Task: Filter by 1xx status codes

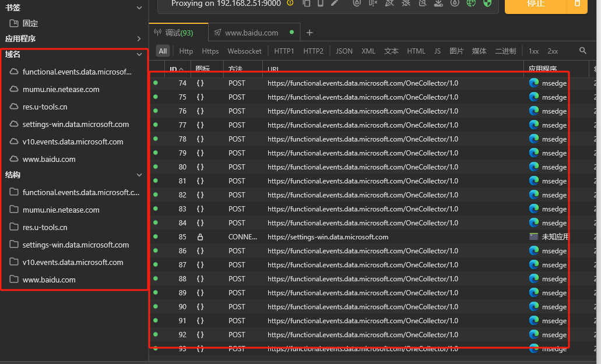Action: 533,51
